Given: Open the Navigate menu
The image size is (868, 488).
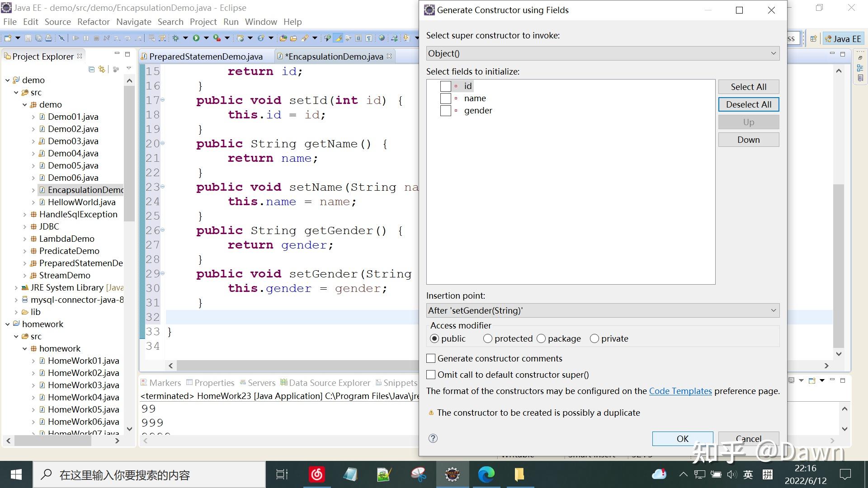Looking at the screenshot, I should pos(134,22).
